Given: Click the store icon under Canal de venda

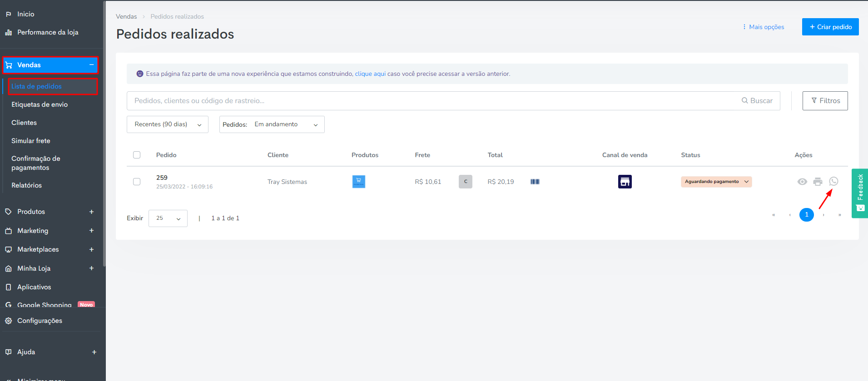Looking at the screenshot, I should click(x=625, y=182).
